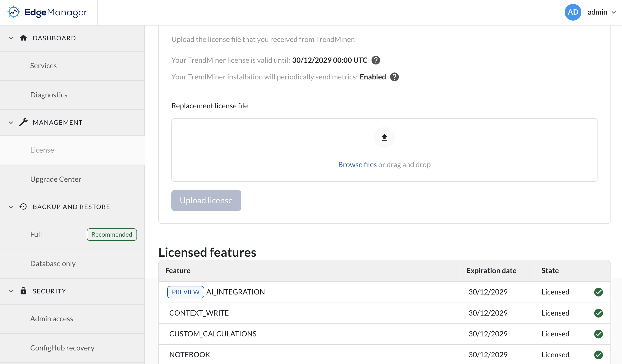Click the AI_INTEGRATION licensed checkmark icon
Screen dimensions: 622x364
(x=599, y=292)
